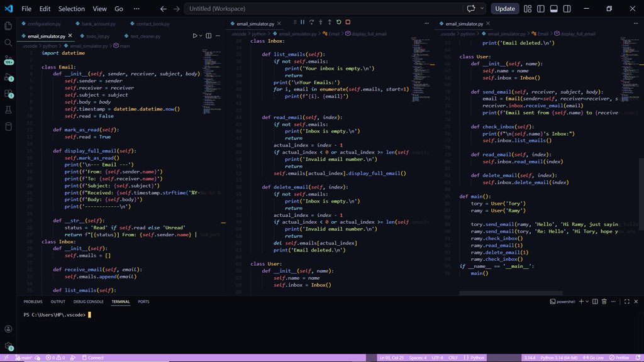The width and height of the screenshot is (644, 362).
Task: Click the minimap in the left editor
Action: tap(213, 82)
